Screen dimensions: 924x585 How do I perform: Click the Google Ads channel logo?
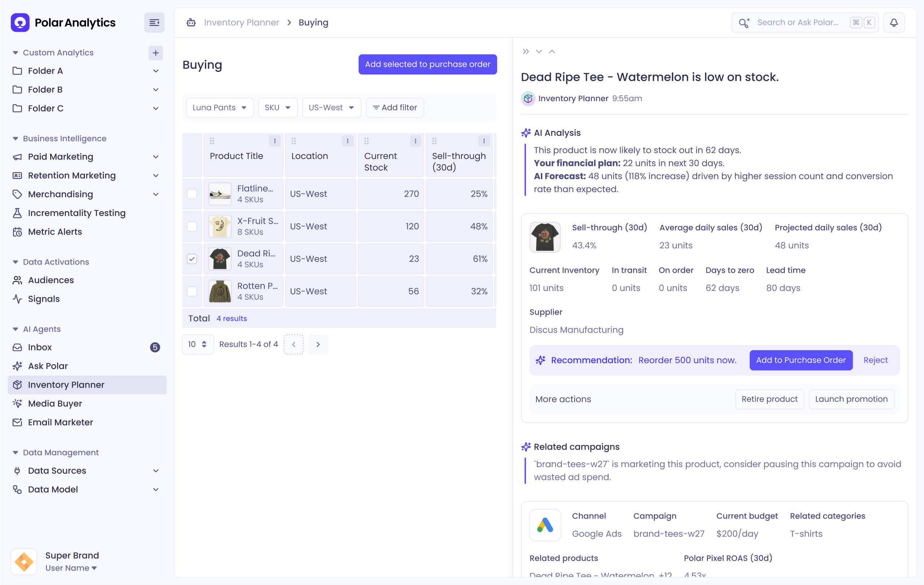coord(545,525)
